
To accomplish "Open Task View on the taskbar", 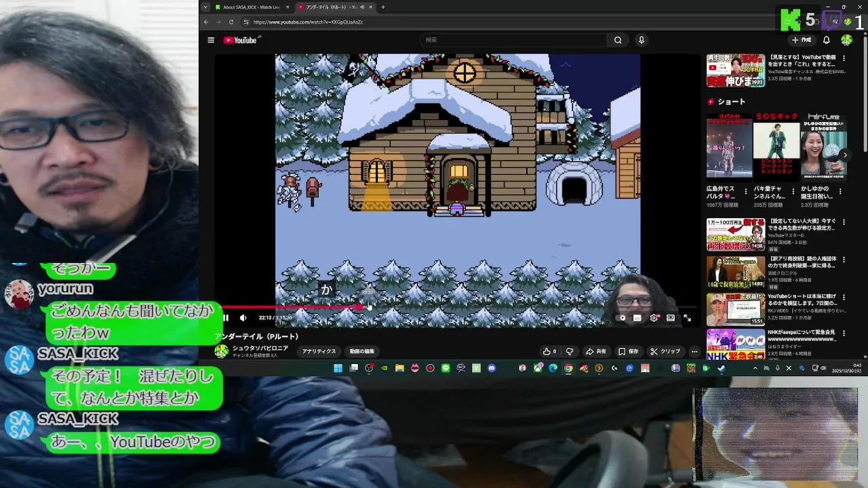I will point(353,368).
